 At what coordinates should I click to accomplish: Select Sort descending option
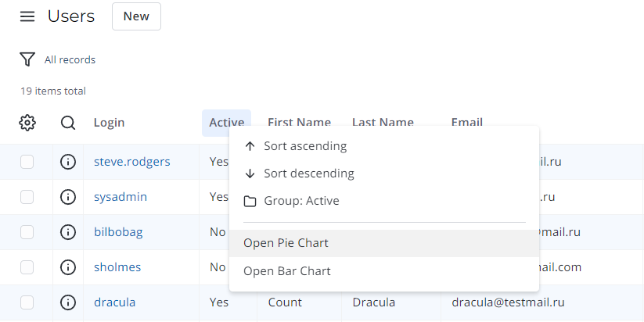[308, 174]
